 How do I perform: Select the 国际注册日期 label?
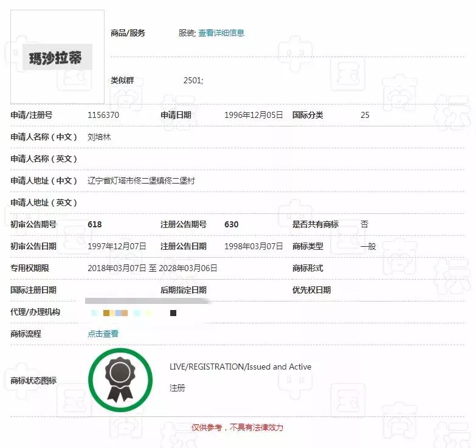pyautogui.click(x=33, y=290)
